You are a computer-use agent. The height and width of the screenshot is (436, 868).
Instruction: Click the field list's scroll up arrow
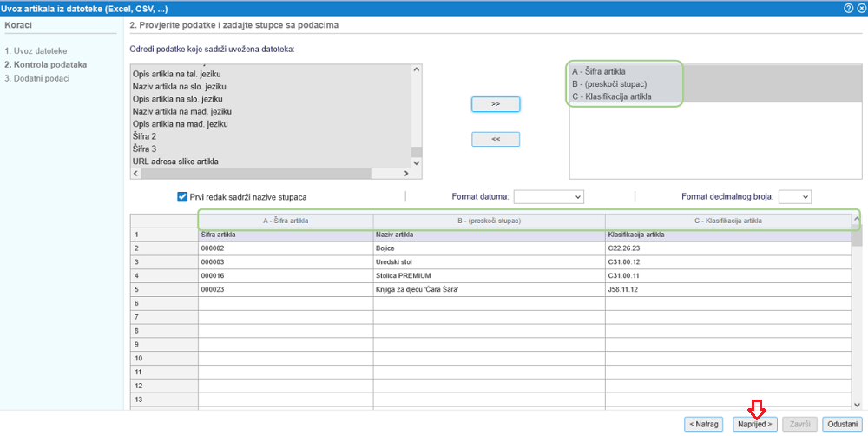[x=417, y=69]
